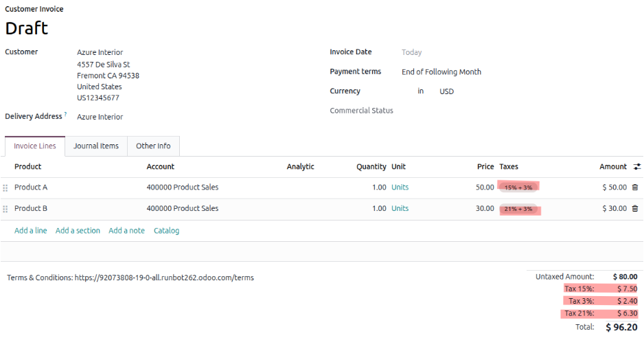Add a section to invoice lines

tap(78, 231)
